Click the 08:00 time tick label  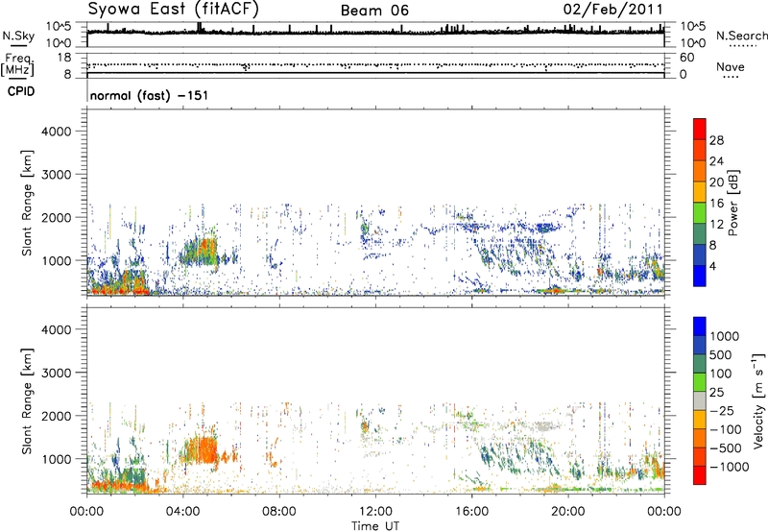(x=279, y=512)
